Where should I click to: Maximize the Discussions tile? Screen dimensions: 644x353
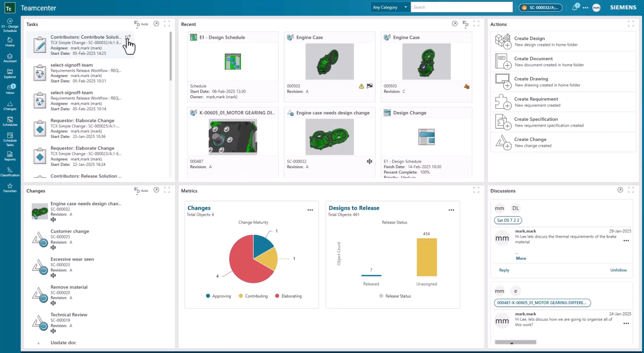click(x=631, y=190)
